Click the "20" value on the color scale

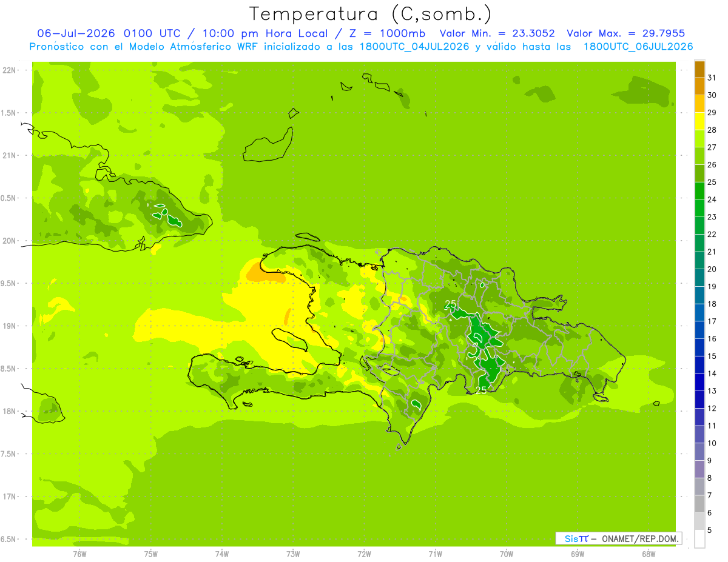click(712, 269)
